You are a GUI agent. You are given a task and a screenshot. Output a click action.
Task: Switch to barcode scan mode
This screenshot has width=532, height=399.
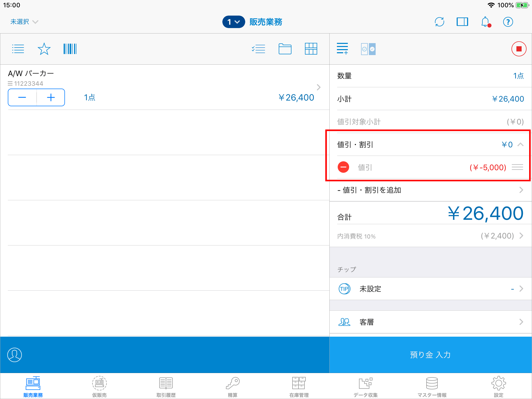[x=70, y=49]
